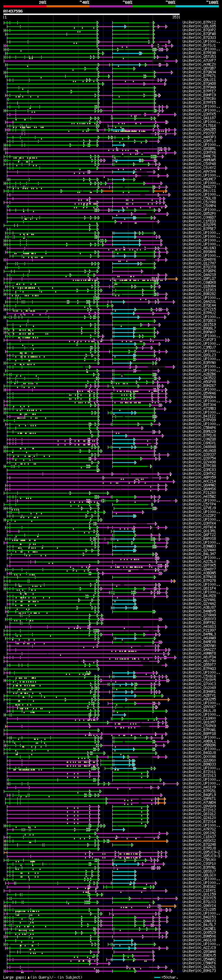
Task: Click hit label UniRef100_C3MDJ7
Action: (x=199, y=347)
